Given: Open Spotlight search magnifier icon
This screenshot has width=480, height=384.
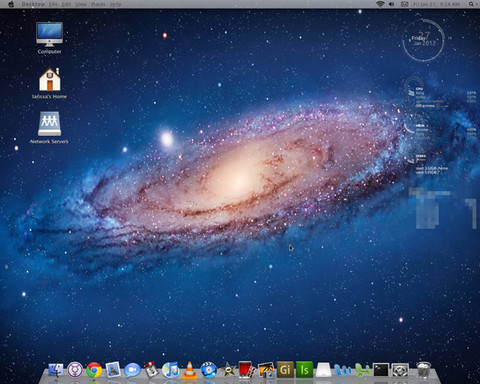Looking at the screenshot, I should coord(471,4).
